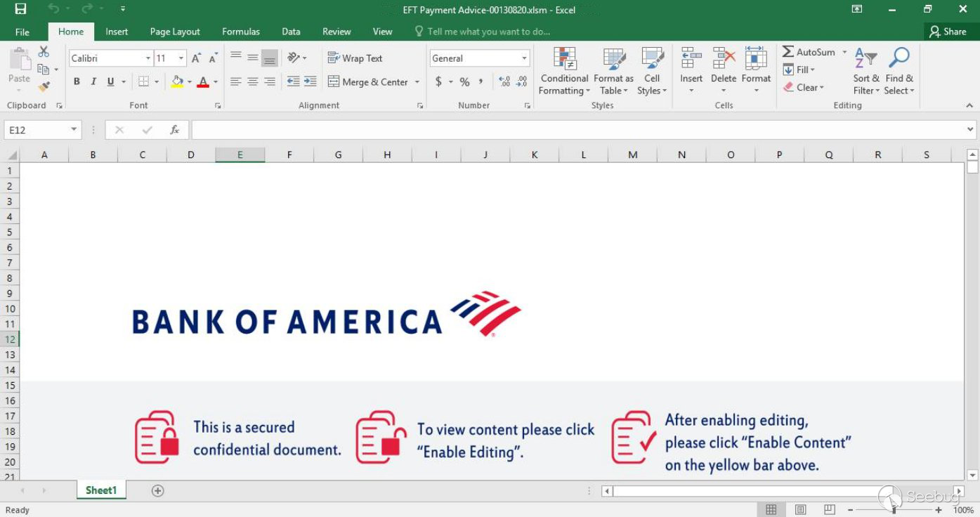Click inside the formula bar input
The width and height of the screenshot is (980, 517).
coord(576,130)
